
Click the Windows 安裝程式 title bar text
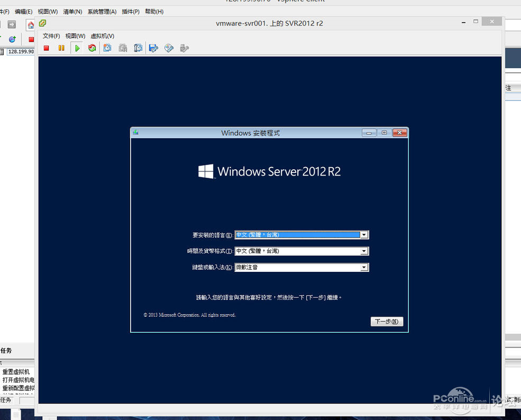(x=251, y=133)
